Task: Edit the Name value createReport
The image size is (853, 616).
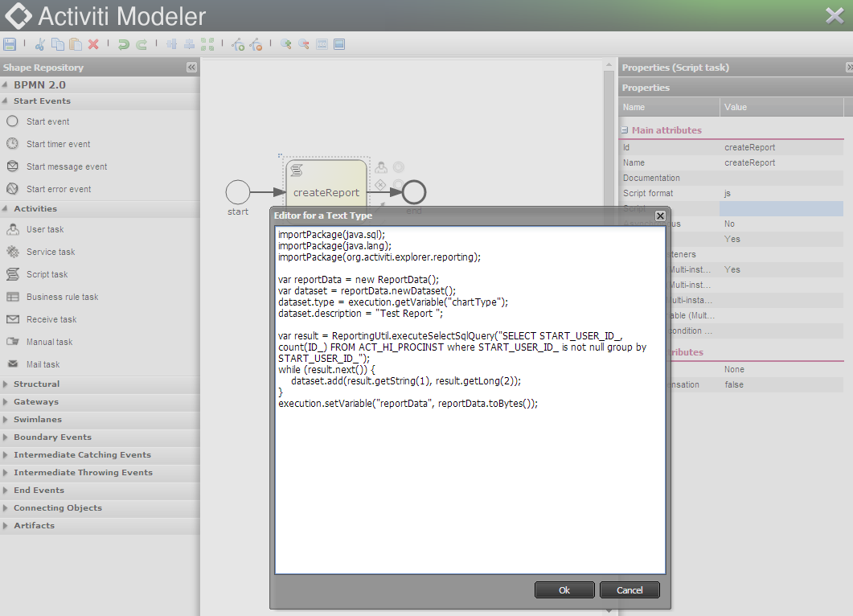Action: 781,162
